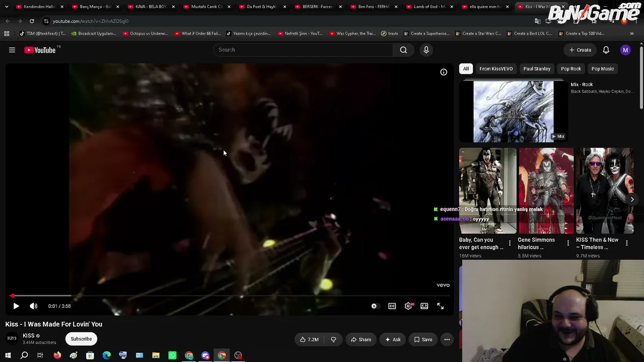Open the 'What if Order 66 Fail...' bookmark

pyautogui.click(x=198, y=34)
